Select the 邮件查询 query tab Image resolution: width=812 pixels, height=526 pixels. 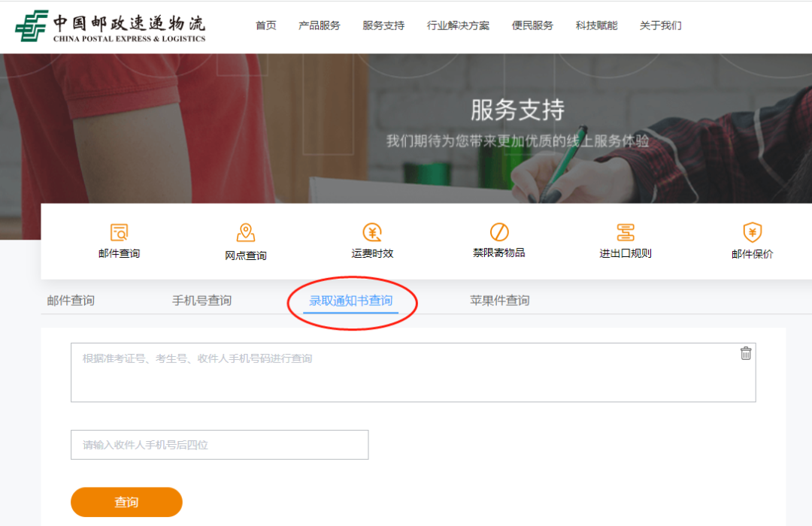tap(70, 300)
